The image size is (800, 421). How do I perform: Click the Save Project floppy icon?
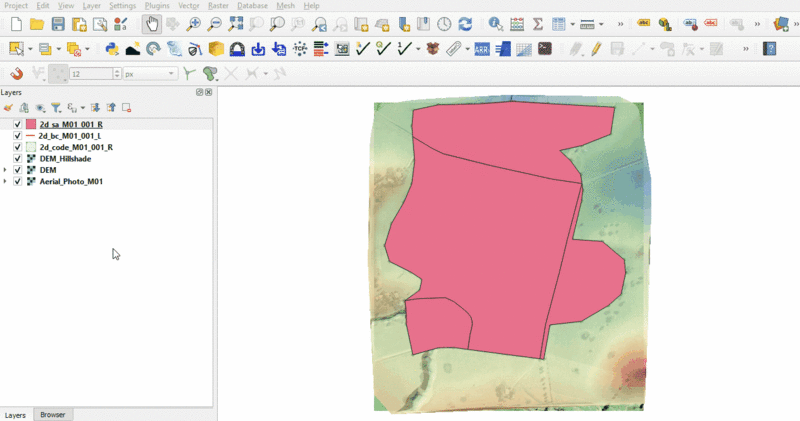58,24
